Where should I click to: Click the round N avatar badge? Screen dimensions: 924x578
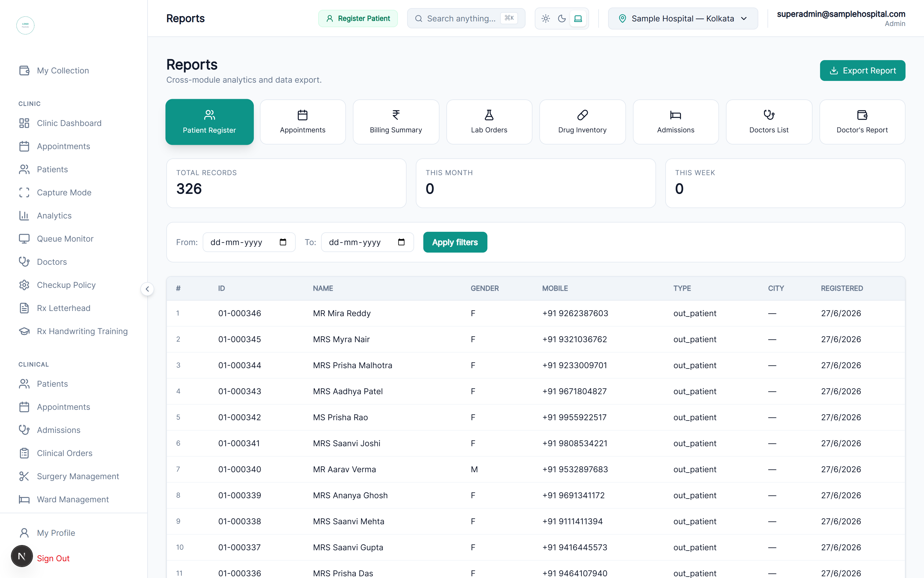(x=22, y=556)
